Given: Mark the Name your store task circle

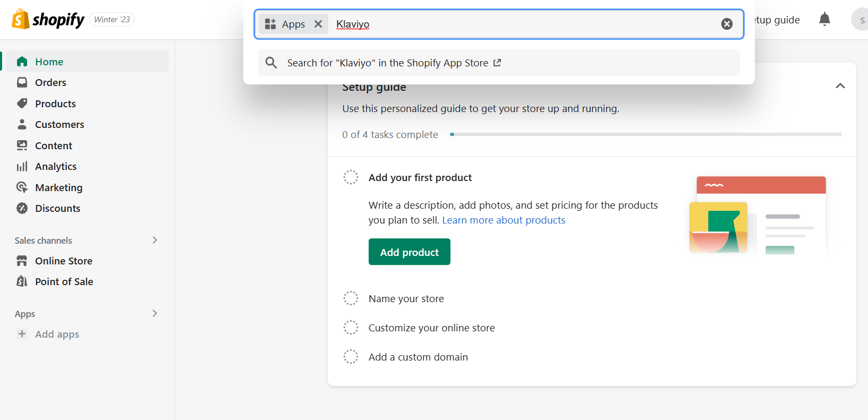Looking at the screenshot, I should 351,298.
